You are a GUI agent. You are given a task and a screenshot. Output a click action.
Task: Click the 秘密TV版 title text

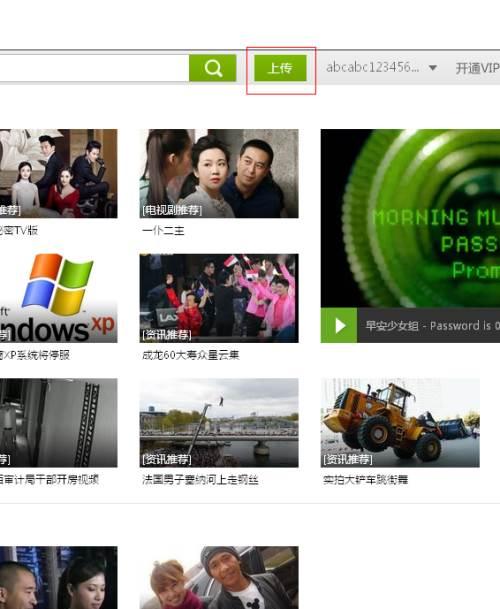(19, 231)
